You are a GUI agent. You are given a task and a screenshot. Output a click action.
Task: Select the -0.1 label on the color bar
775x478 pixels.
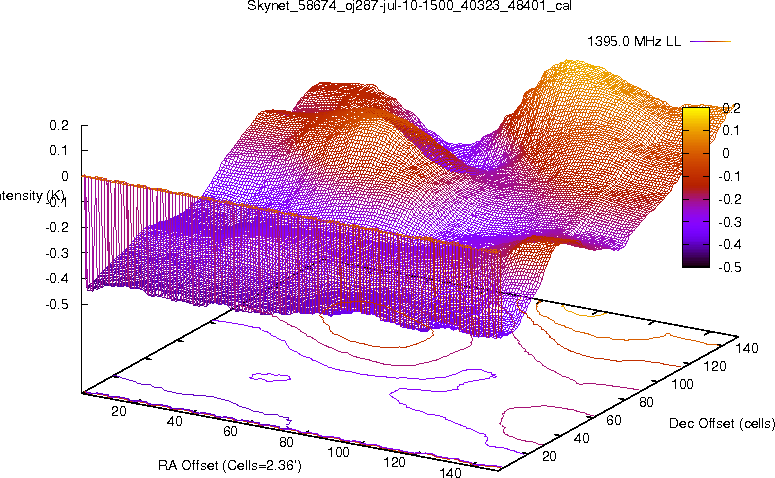(x=729, y=176)
